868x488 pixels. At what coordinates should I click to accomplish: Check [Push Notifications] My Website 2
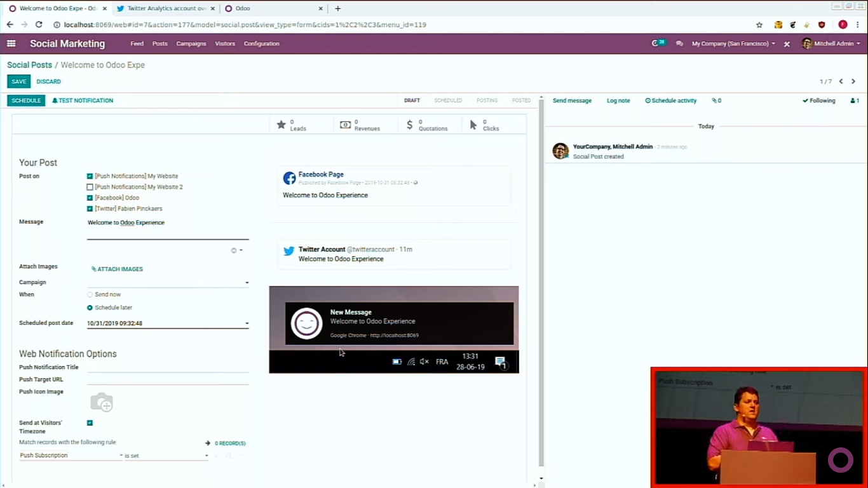point(90,187)
